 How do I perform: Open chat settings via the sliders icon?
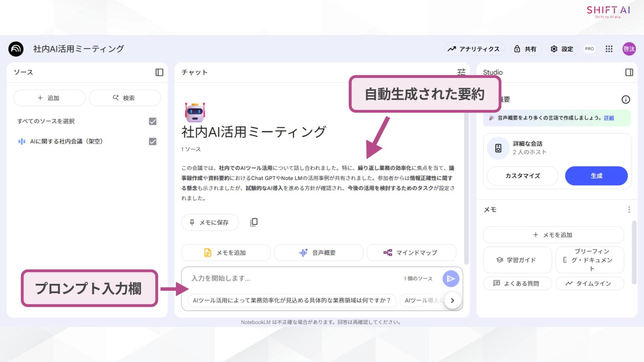pyautogui.click(x=461, y=72)
